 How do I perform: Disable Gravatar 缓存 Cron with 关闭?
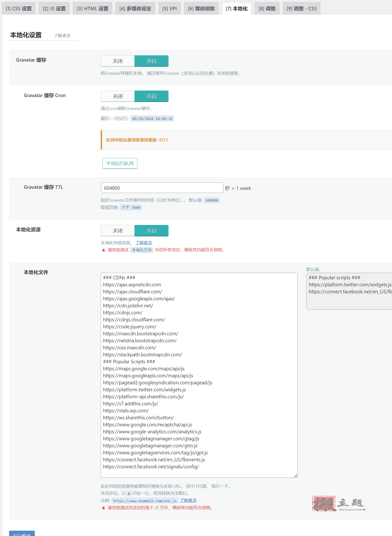pos(118,96)
